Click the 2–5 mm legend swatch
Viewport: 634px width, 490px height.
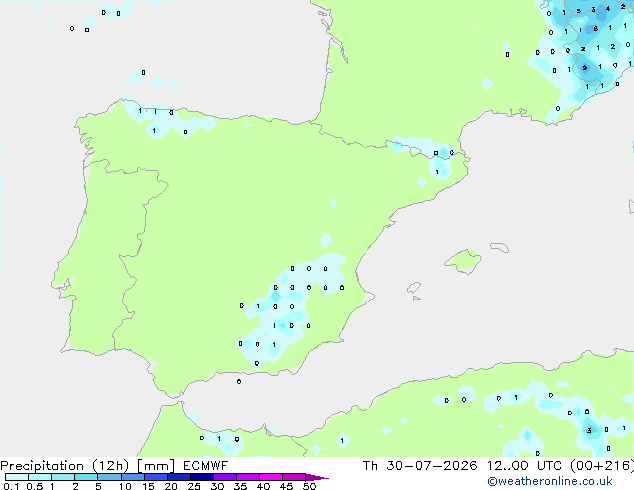[86, 477]
